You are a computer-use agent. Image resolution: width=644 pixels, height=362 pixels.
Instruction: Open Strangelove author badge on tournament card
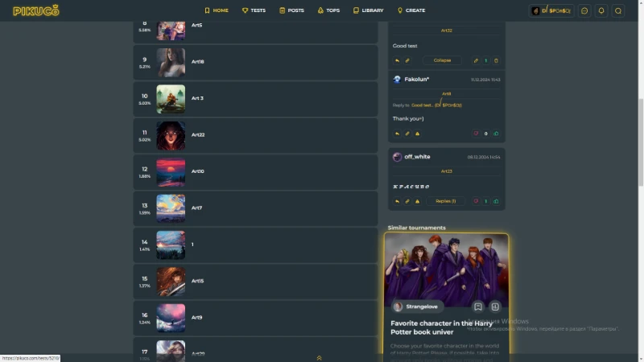(x=415, y=306)
